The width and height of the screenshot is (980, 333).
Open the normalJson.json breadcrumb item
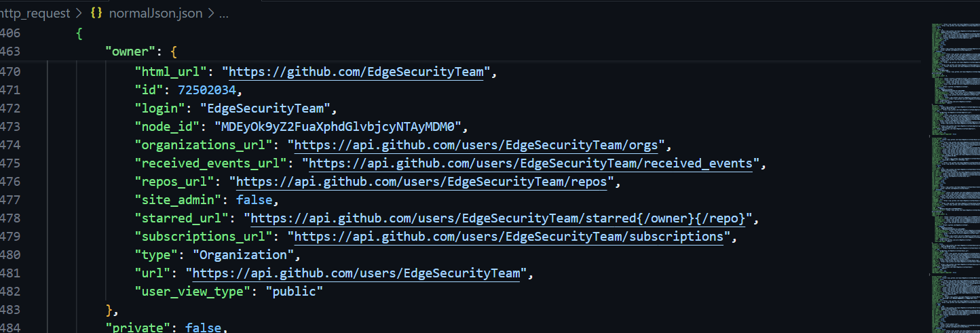point(155,14)
